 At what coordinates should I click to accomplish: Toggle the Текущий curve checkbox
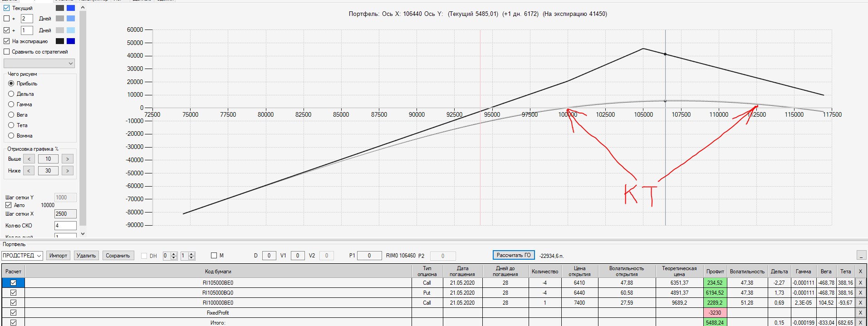[6, 8]
